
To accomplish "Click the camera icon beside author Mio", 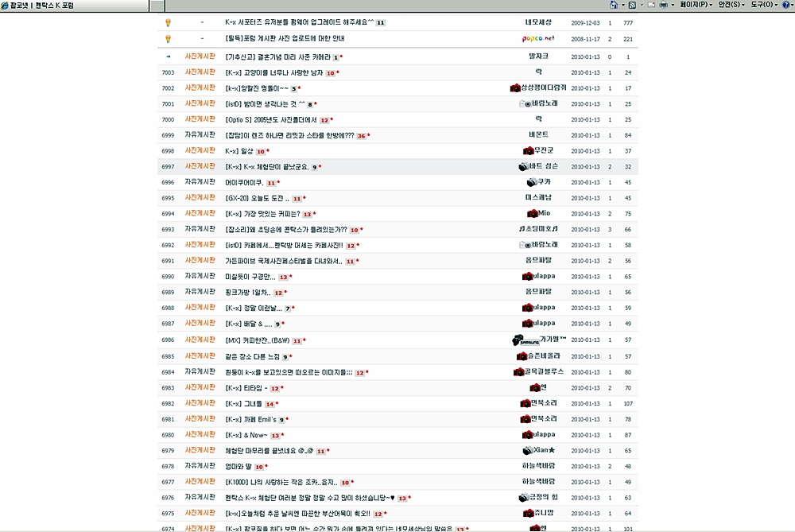I will (x=532, y=213).
